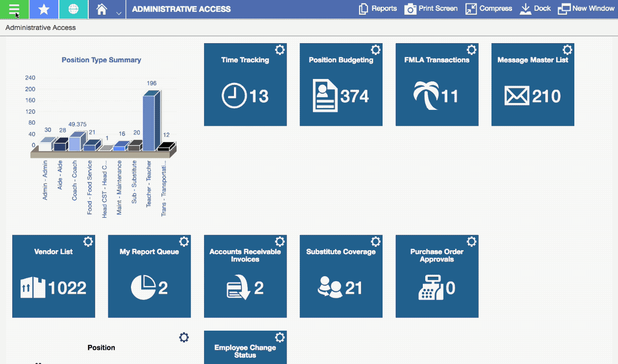Screen dimensions: 618x364
Task: Click the FMLA Transactions palm tree icon
Action: pyautogui.click(x=426, y=96)
